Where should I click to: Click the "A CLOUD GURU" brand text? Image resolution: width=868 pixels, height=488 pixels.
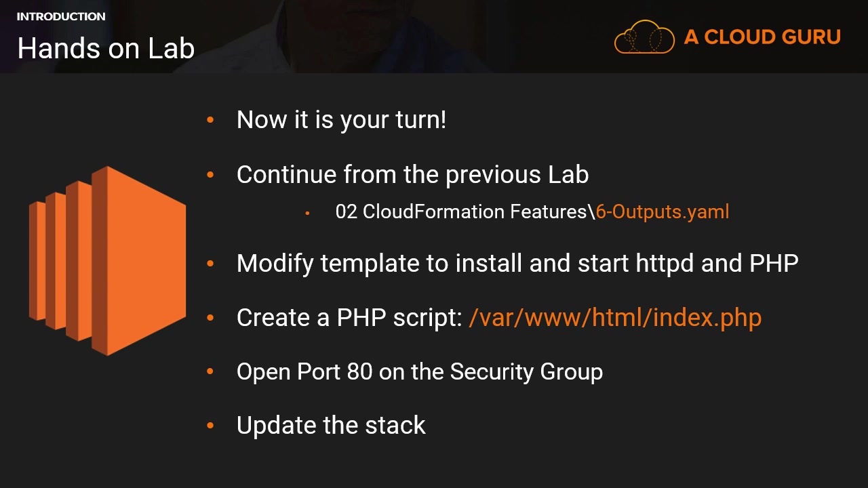click(x=762, y=37)
